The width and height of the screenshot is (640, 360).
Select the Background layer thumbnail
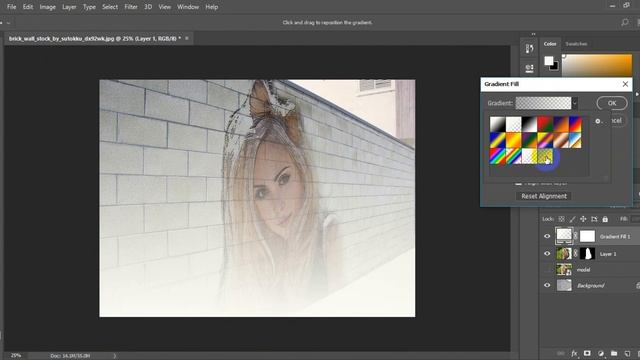coord(564,285)
